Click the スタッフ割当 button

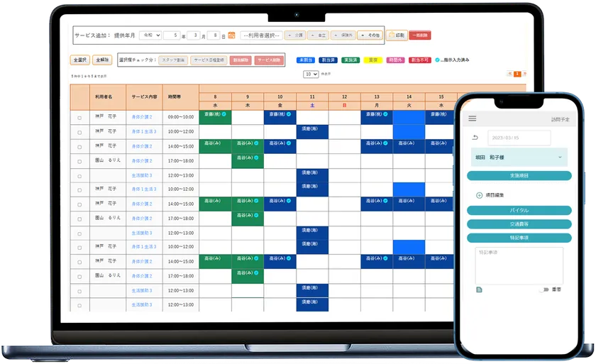pos(173,60)
